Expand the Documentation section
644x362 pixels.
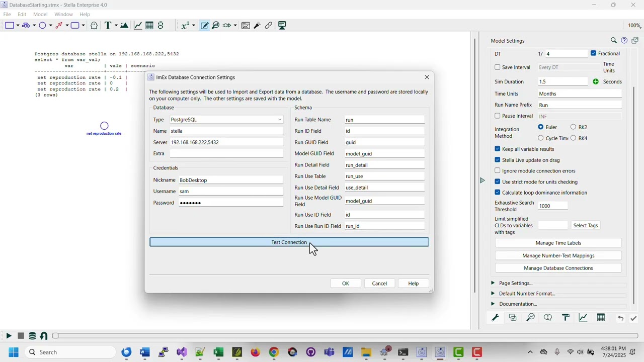493,304
